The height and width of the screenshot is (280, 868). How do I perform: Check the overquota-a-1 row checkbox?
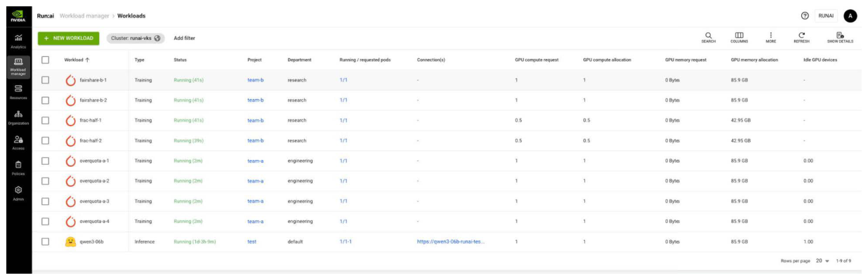[x=45, y=161]
